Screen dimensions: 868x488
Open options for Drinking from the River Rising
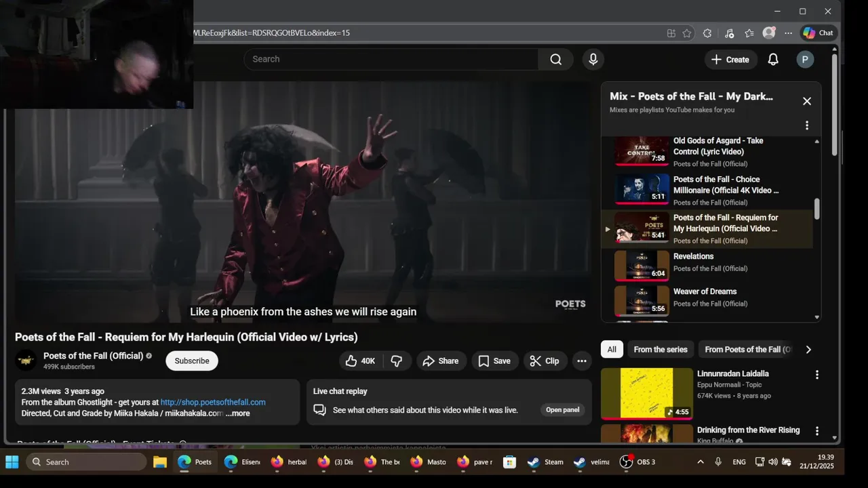click(817, 431)
